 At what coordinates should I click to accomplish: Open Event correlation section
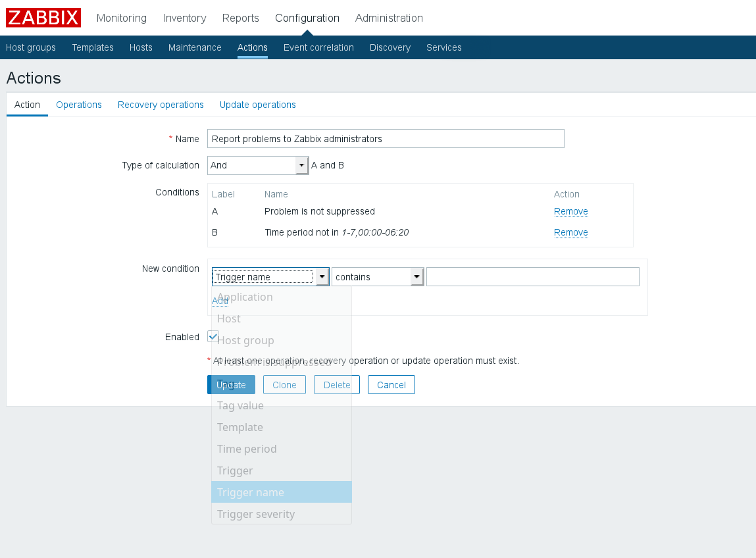pos(318,47)
